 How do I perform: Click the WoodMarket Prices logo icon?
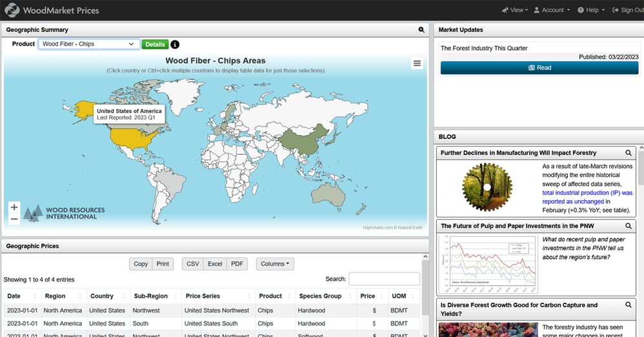point(12,10)
